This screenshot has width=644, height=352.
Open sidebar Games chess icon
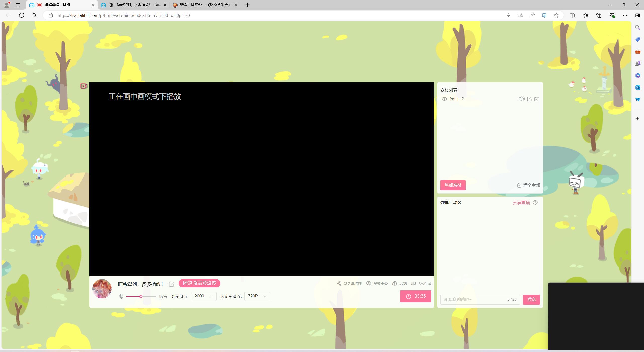coord(638,63)
